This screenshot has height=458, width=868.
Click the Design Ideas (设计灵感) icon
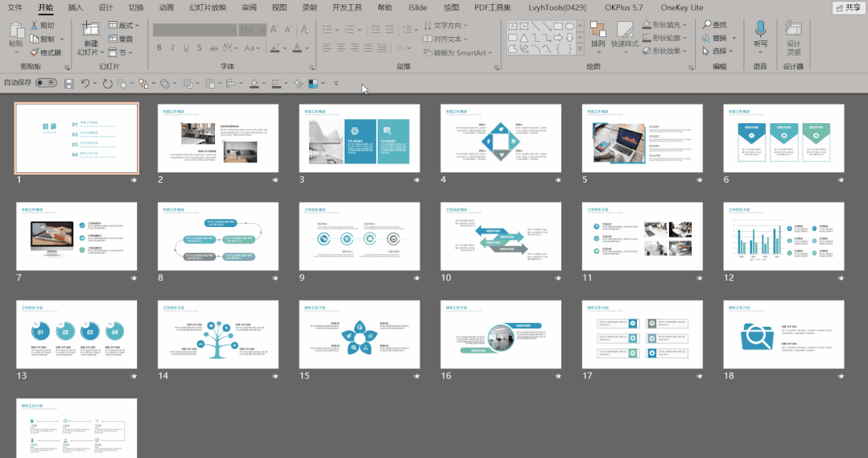[x=793, y=29]
